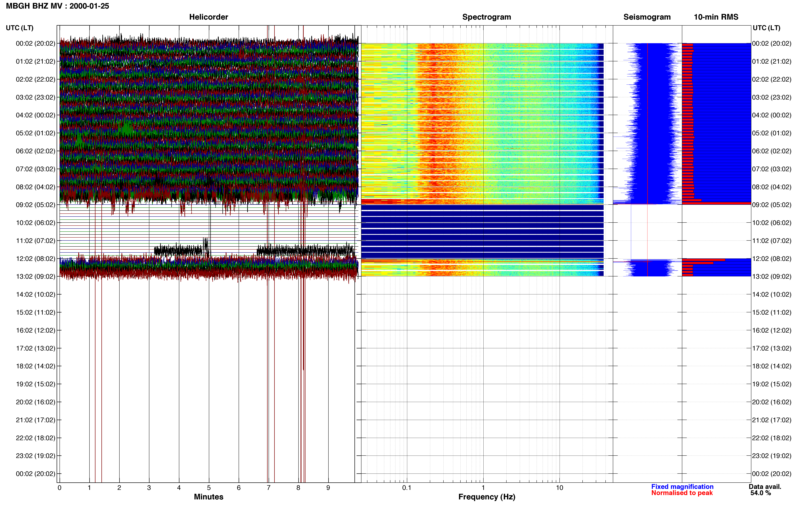Image resolution: width=812 pixels, height=508 pixels.
Task: Click the 'Data avail.' label
Action: pyautogui.click(x=765, y=486)
